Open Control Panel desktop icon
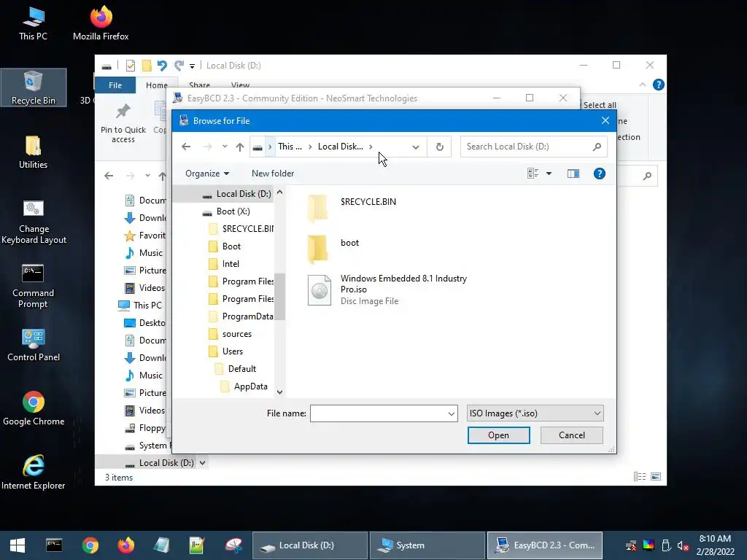Viewport: 747px width, 560px height. click(34, 345)
